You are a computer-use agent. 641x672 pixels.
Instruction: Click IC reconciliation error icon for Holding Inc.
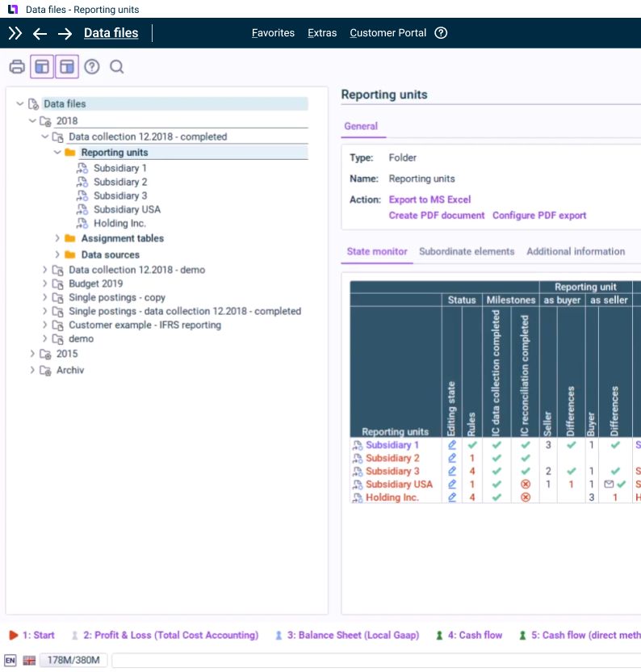click(x=526, y=498)
